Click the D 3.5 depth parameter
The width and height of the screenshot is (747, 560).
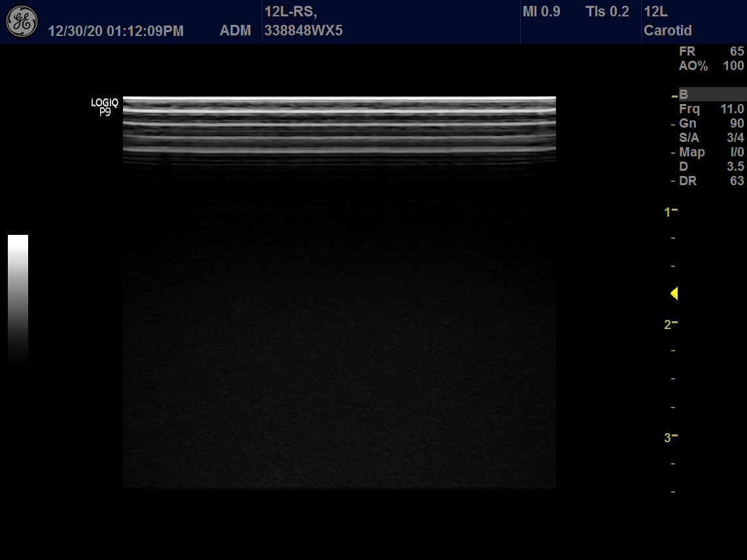tap(711, 167)
